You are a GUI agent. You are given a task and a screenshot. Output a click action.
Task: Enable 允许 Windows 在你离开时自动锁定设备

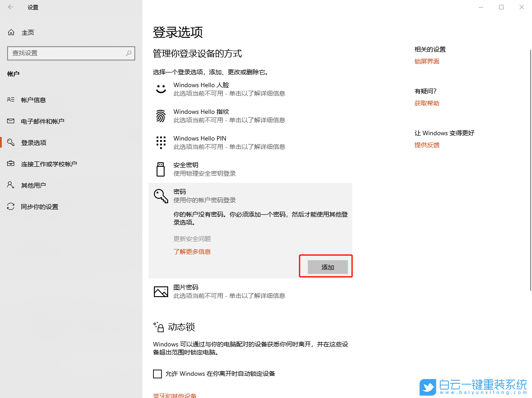pos(157,374)
